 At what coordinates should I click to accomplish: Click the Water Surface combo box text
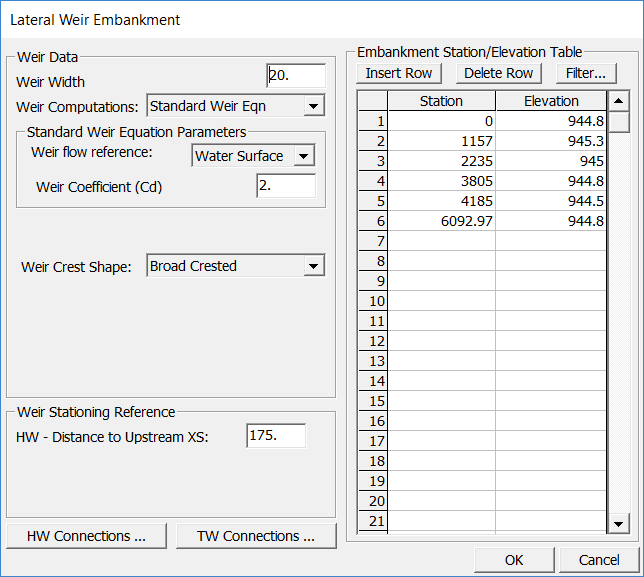tap(239, 156)
